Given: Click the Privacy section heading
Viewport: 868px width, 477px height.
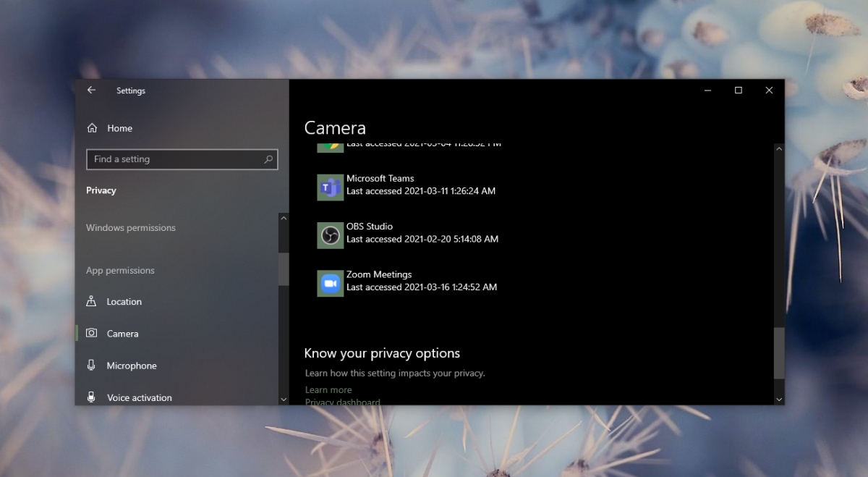Looking at the screenshot, I should tap(101, 190).
